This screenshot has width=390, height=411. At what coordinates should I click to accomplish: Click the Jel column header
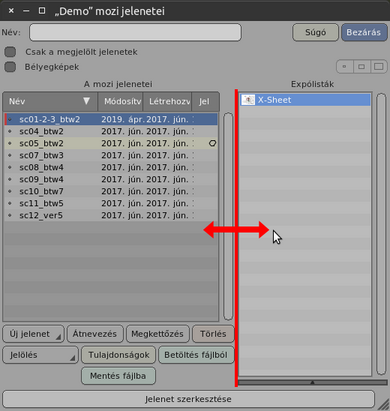[x=205, y=102]
